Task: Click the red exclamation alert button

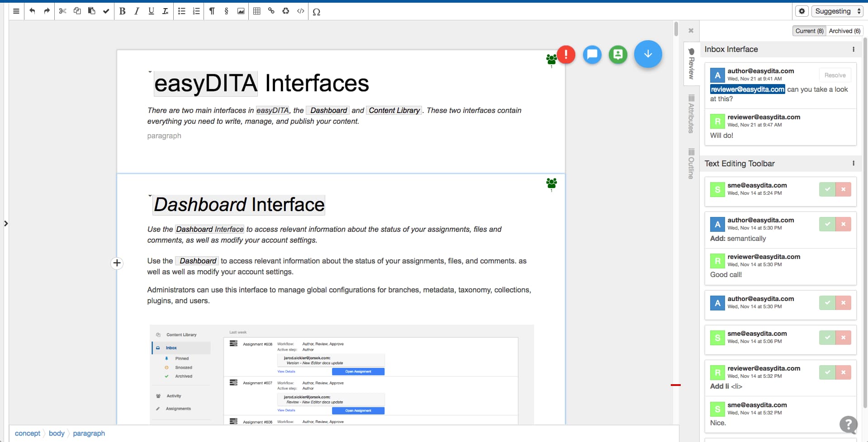Action: tap(566, 55)
